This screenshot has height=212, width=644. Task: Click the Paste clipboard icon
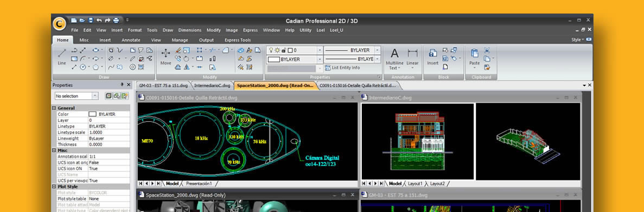tap(475, 53)
